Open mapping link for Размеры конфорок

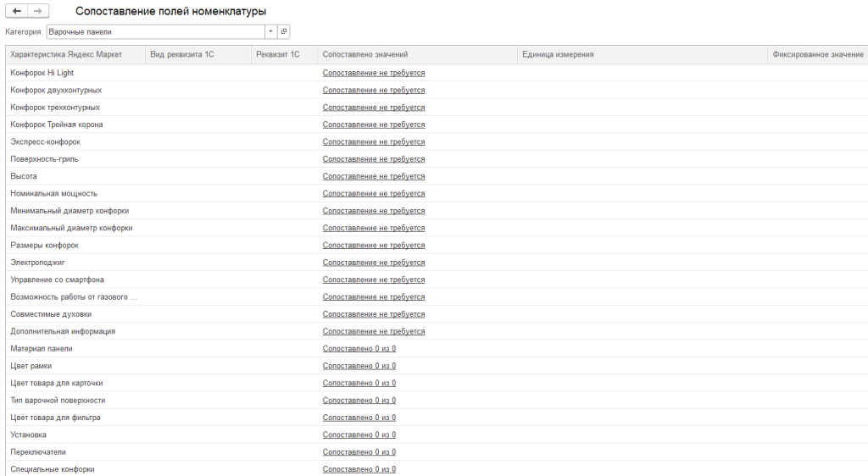(x=374, y=245)
